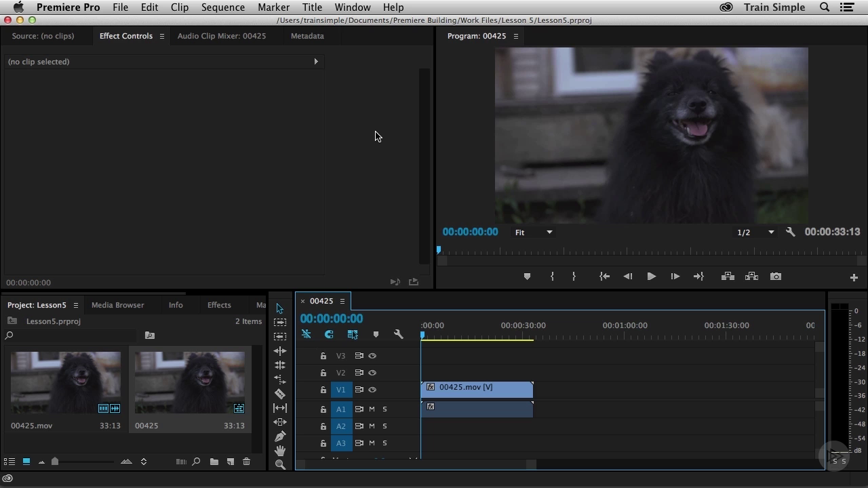This screenshot has height=488, width=868.
Task: Toggle V3 track output eye
Action: (x=372, y=356)
